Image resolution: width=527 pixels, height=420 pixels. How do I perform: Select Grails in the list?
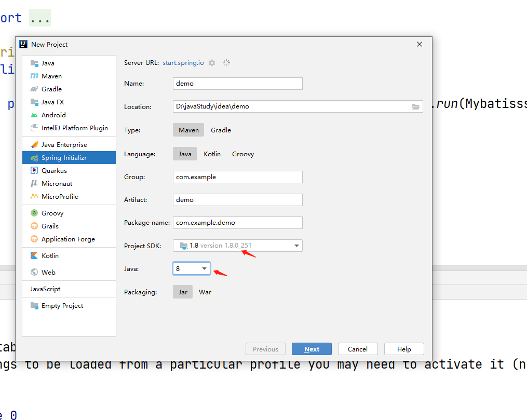69,226
